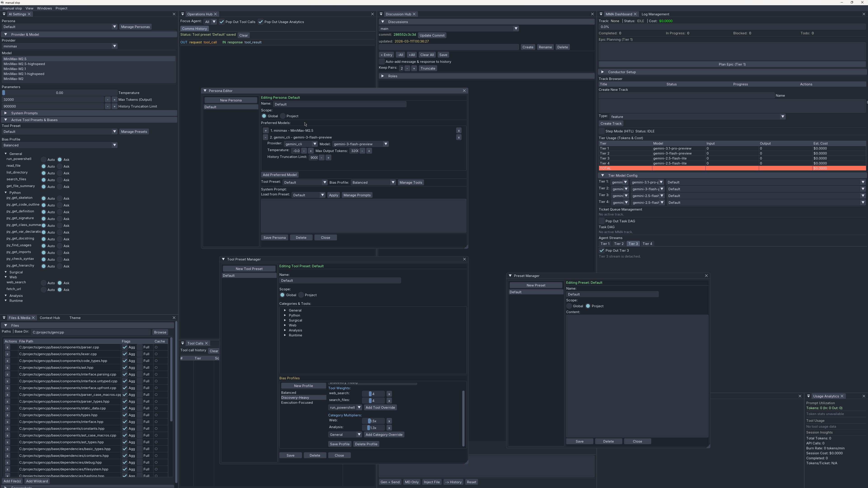868x488 pixels.
Task: Open AI Settings panel filter icon
Action: pyautogui.click(x=4, y=14)
